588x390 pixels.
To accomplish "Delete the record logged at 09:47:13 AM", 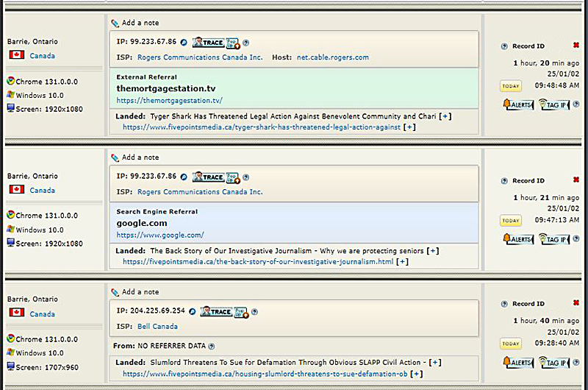I will tap(576, 180).
